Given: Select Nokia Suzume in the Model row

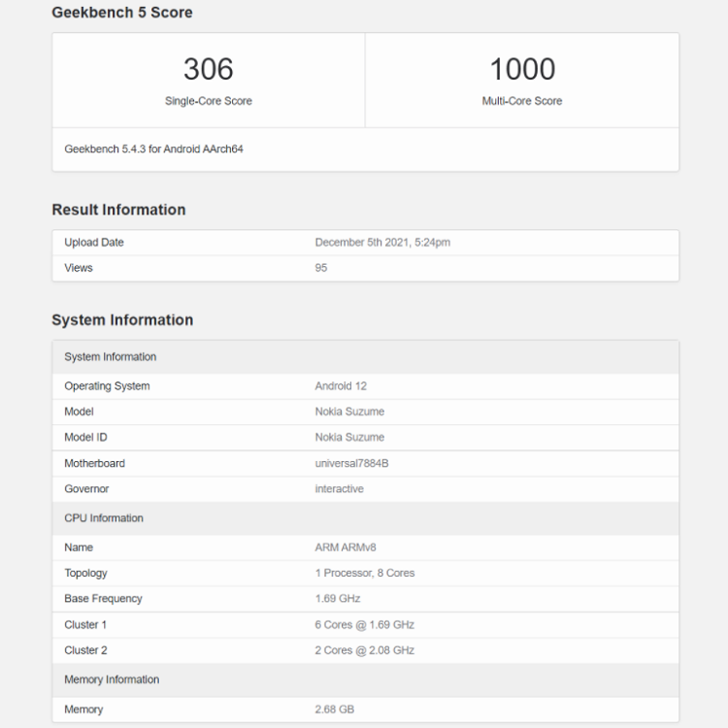Looking at the screenshot, I should [349, 412].
